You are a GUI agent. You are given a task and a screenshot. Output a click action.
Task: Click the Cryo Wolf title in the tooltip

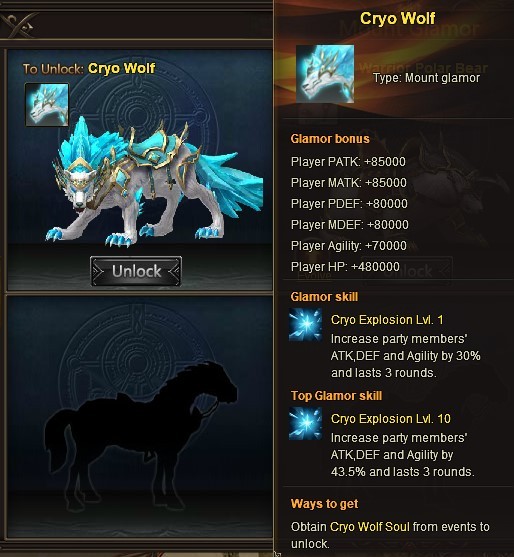click(x=397, y=18)
